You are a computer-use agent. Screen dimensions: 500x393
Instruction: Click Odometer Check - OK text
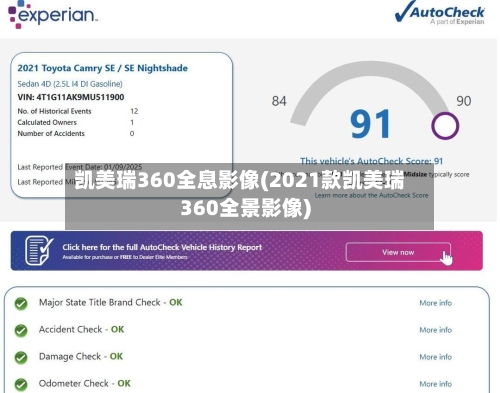coord(85,383)
